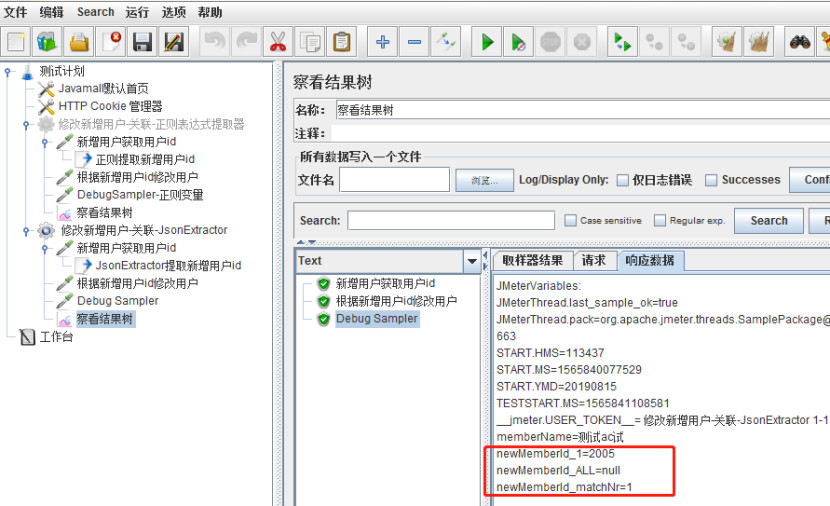Screen dimensions: 830x506
Task: Click the 注释 comment field
Action: (x=580, y=133)
